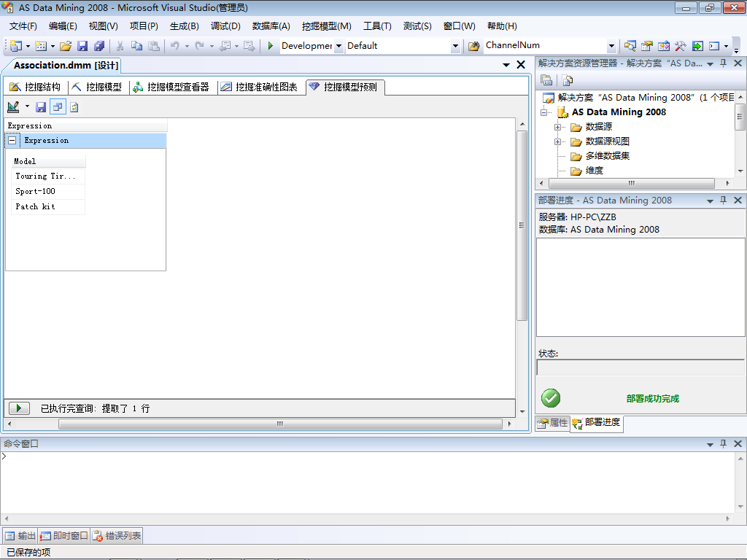Click the Command Window toolbar icon
Image resolution: width=747 pixels, height=560 pixels.
coord(714,46)
